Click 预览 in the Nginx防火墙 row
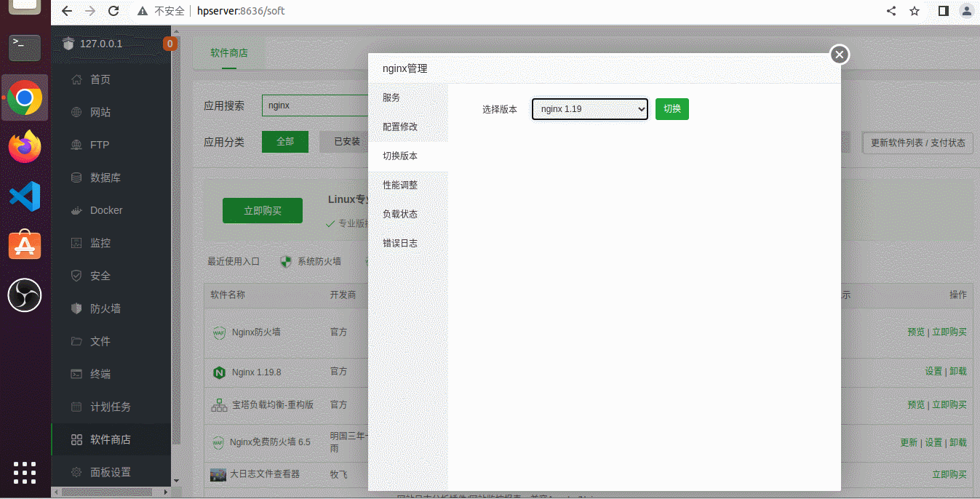Viewport: 980px width, 499px height. click(916, 332)
